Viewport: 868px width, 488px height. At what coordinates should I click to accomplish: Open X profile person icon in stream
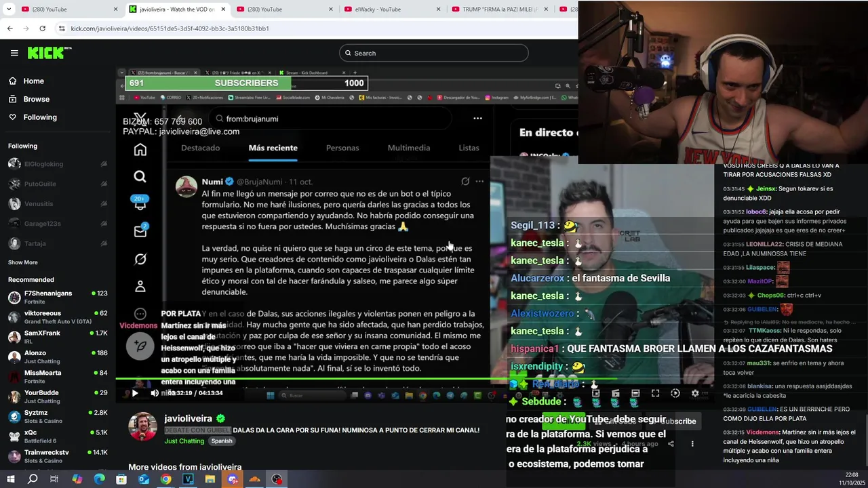[140, 287]
